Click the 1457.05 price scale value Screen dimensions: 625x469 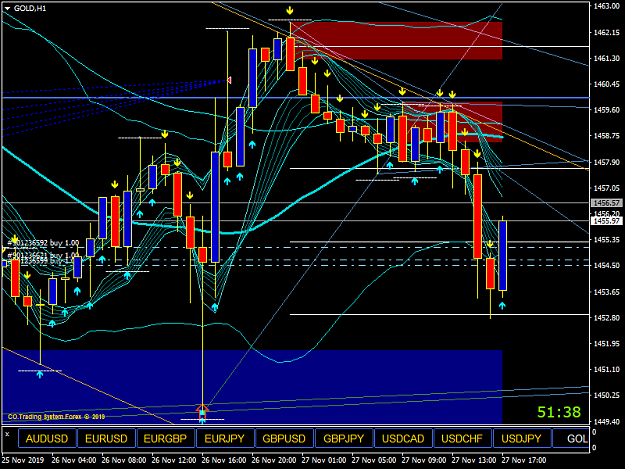[607, 188]
